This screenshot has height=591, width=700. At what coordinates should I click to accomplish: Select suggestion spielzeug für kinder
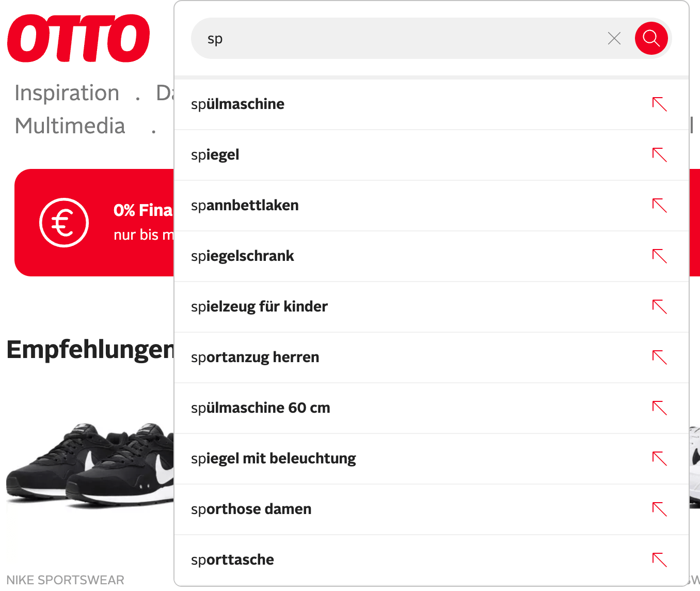pyautogui.click(x=259, y=307)
